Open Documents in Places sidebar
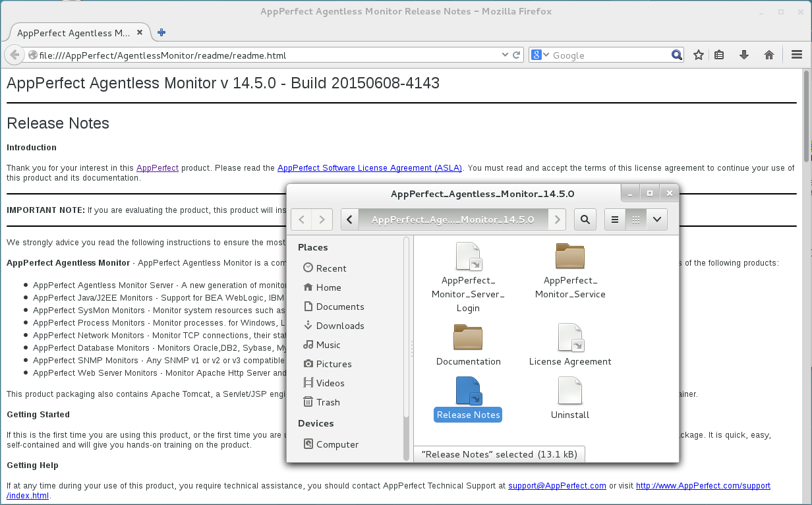 point(332,307)
